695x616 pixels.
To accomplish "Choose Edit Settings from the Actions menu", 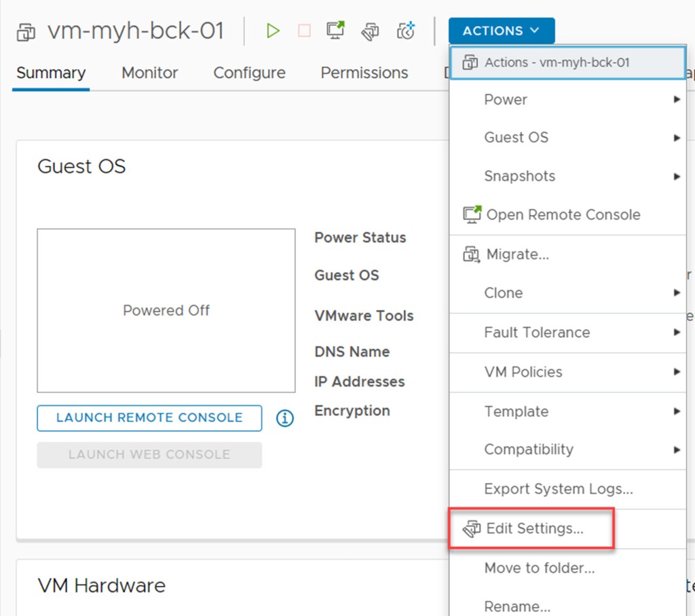I will pos(534,528).
